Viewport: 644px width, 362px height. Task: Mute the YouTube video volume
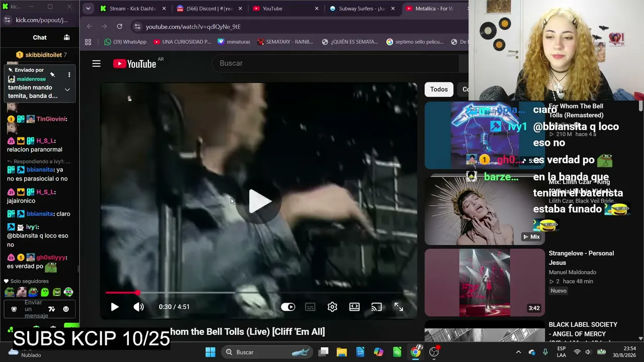[x=138, y=307]
